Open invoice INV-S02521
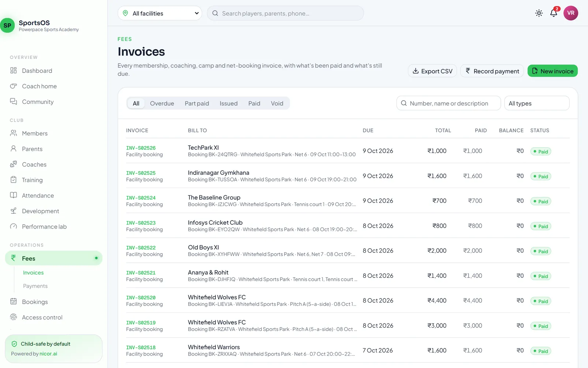This screenshot has width=588, height=368. coord(141,273)
